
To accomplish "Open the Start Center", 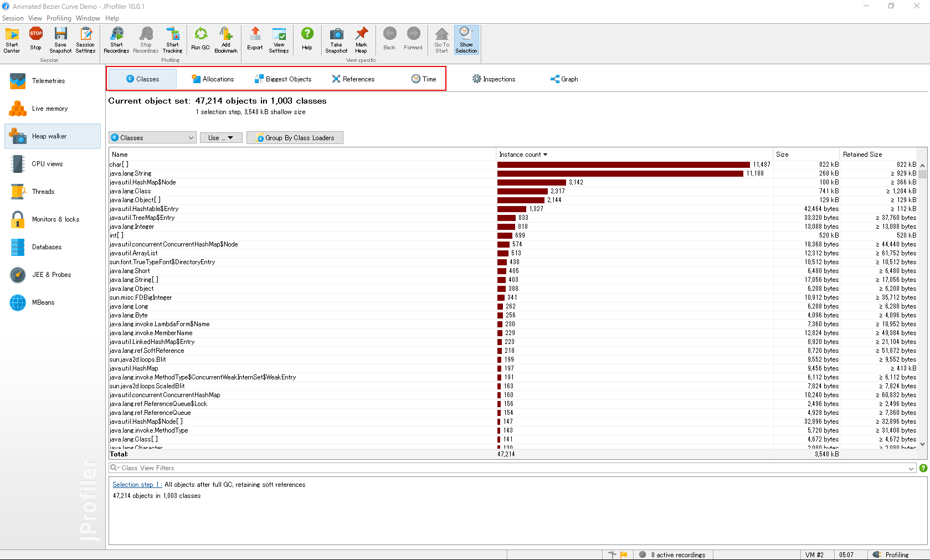I will 12,40.
